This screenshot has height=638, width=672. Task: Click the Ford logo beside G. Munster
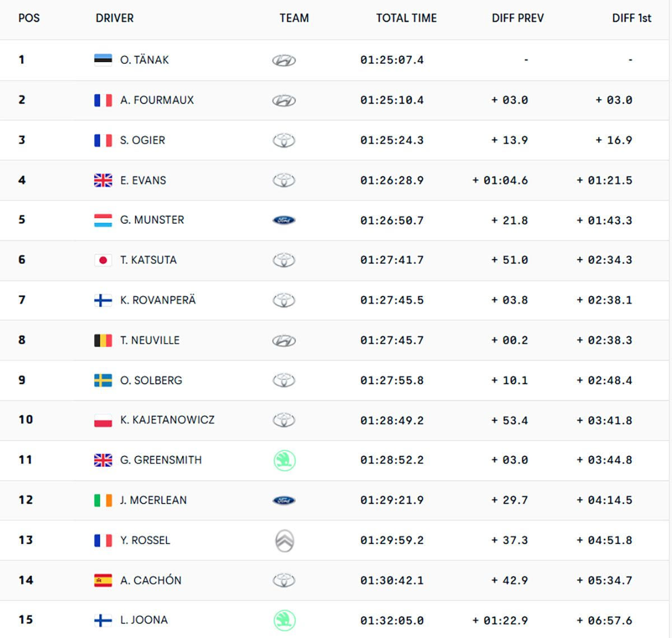(284, 221)
